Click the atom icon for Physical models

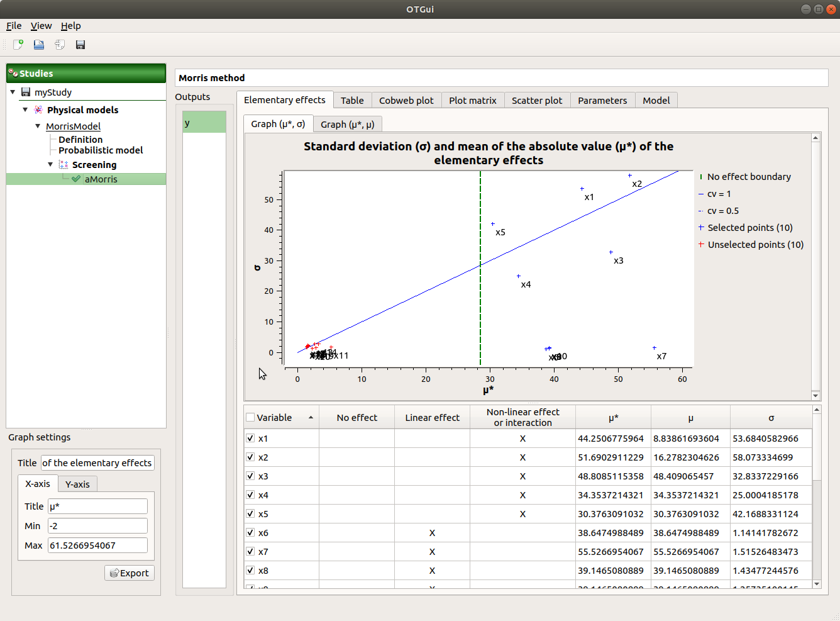(x=38, y=110)
